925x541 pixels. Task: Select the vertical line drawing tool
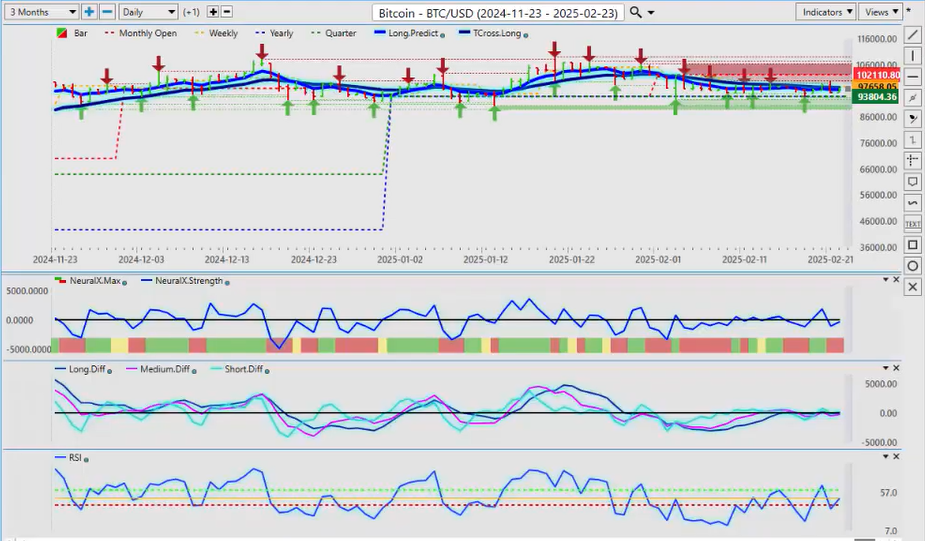click(x=913, y=56)
